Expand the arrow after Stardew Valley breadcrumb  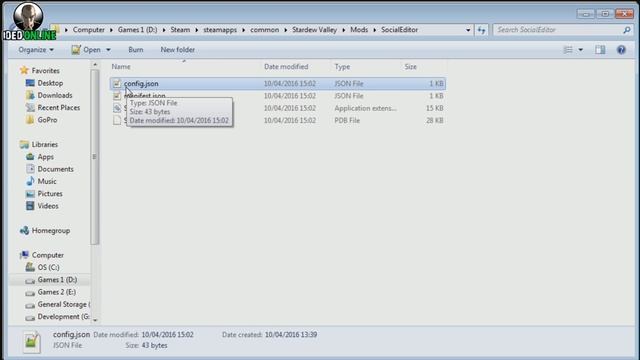(x=343, y=30)
